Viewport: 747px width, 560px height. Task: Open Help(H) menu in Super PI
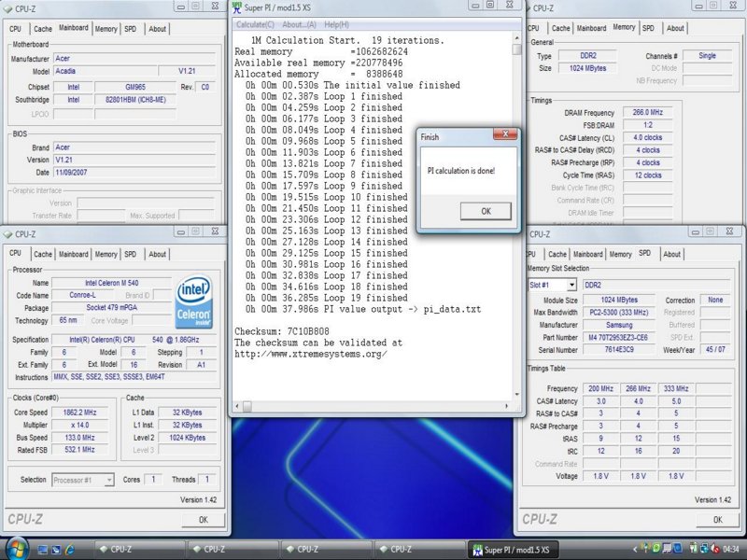337,25
